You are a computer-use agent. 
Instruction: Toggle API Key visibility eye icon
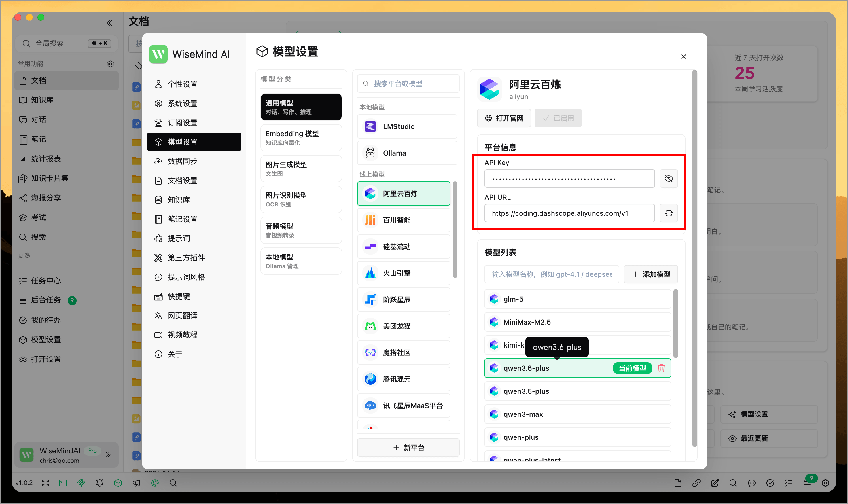[668, 179]
